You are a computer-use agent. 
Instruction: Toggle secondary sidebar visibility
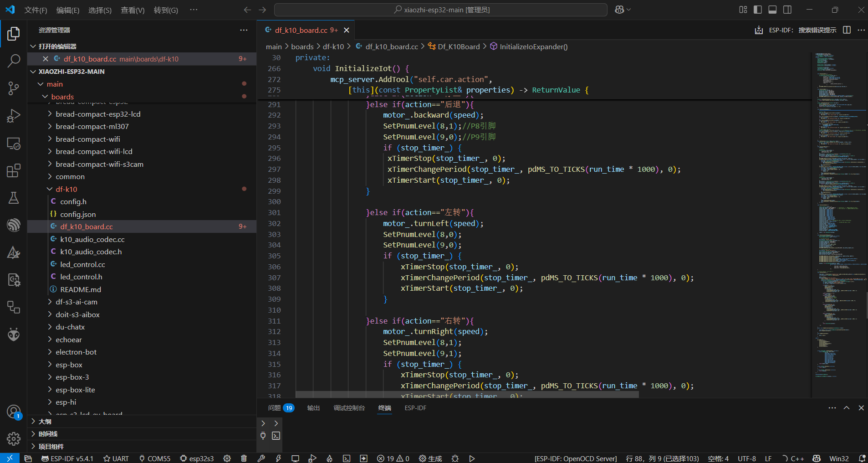click(787, 10)
